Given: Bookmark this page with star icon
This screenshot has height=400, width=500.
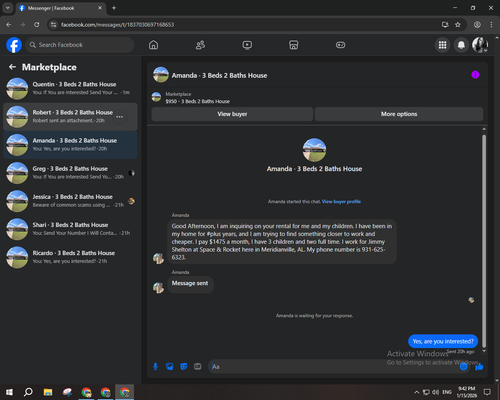Looking at the screenshot, I should coord(458,25).
